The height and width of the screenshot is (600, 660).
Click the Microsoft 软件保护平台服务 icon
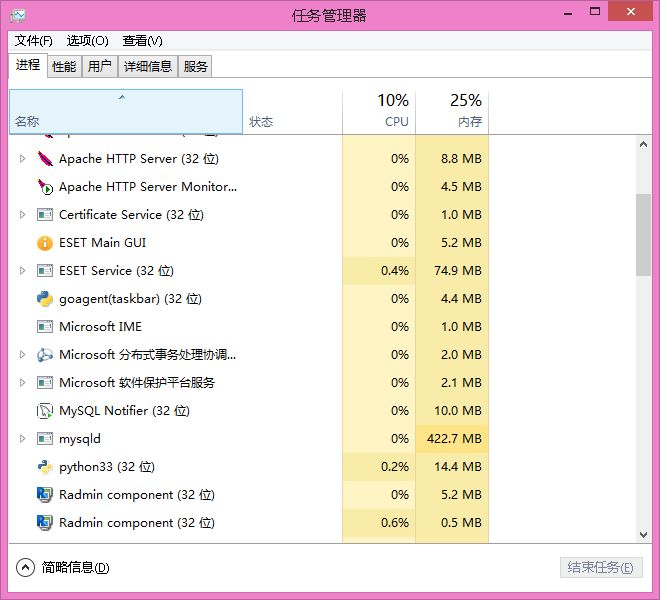tap(45, 383)
